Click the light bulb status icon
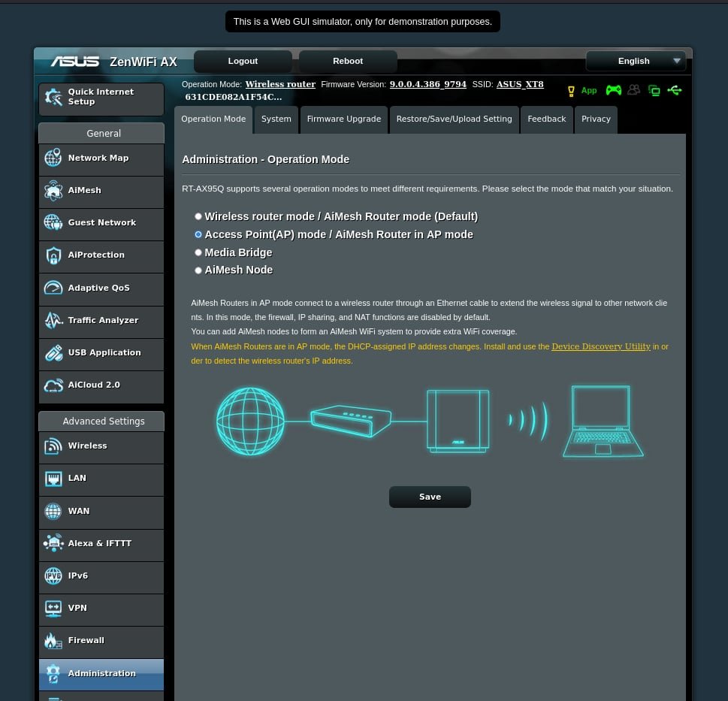This screenshot has width=728, height=701. 571,91
